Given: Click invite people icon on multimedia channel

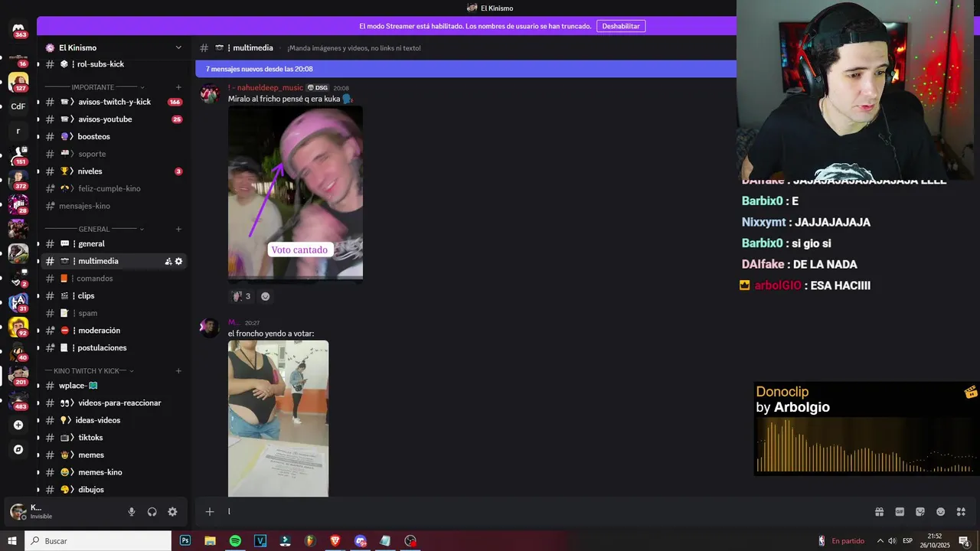Looking at the screenshot, I should point(168,261).
